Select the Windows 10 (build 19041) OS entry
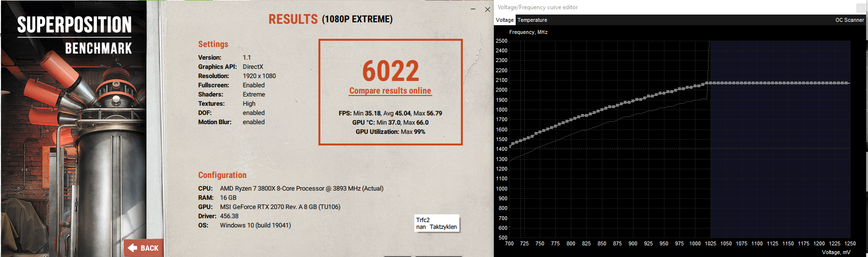 click(x=255, y=225)
